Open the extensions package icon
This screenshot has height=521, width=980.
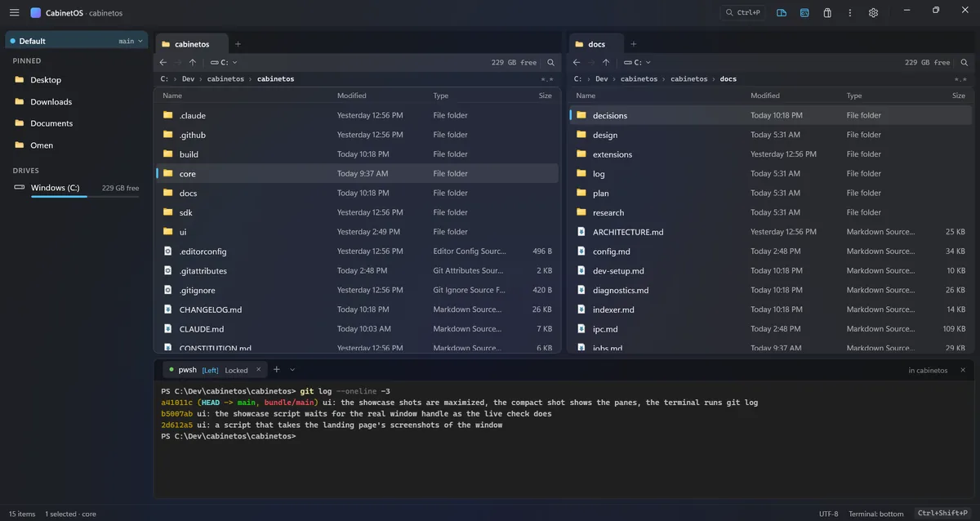pos(827,12)
